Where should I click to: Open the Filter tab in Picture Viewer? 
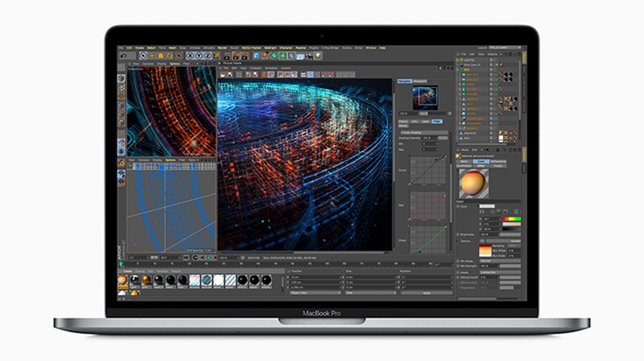pyautogui.click(x=437, y=121)
